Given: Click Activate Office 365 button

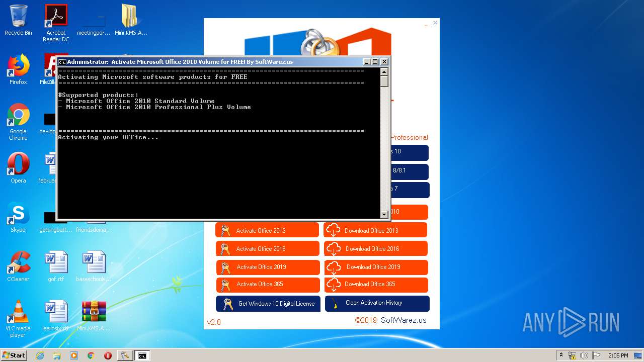Looking at the screenshot, I should point(268,285).
